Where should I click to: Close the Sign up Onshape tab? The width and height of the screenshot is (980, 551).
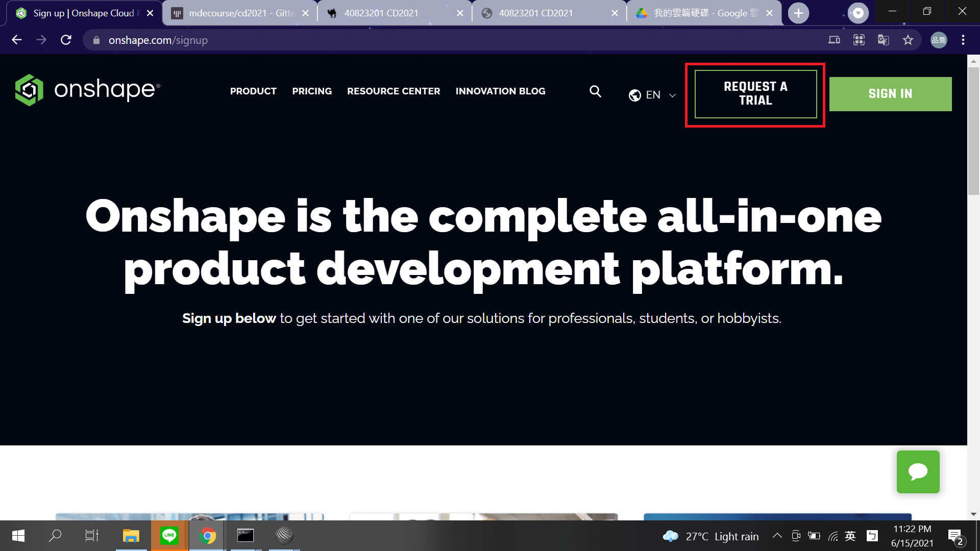(x=150, y=13)
